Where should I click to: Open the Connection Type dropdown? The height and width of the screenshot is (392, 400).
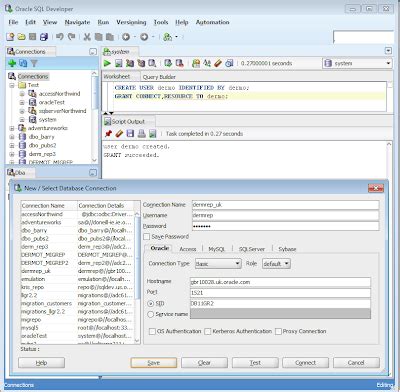218,264
